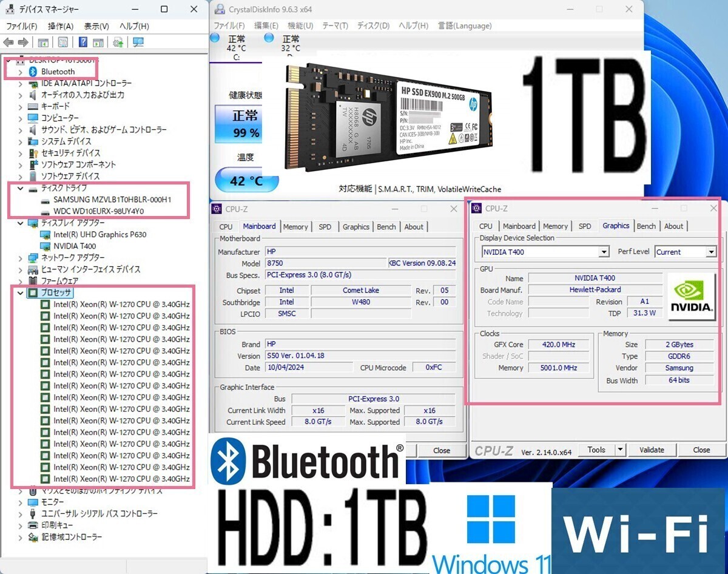Switch to Bench tab in Mainboard CPU-Z window
Viewport: 728px width, 574px height.
pyautogui.click(x=386, y=227)
